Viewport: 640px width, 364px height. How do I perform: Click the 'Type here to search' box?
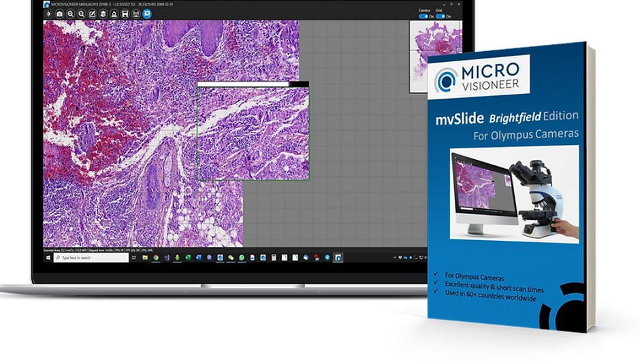coord(91,257)
